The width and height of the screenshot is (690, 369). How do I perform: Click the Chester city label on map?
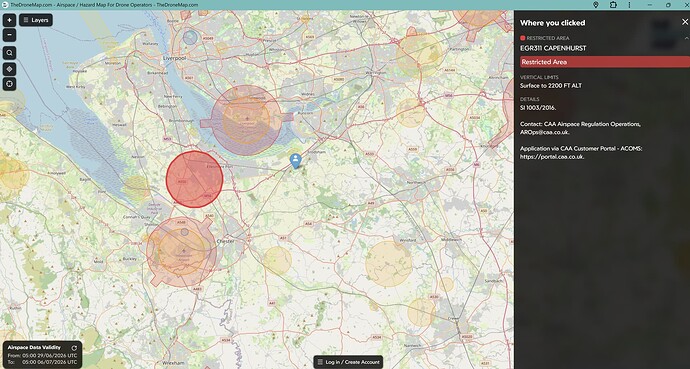226,241
